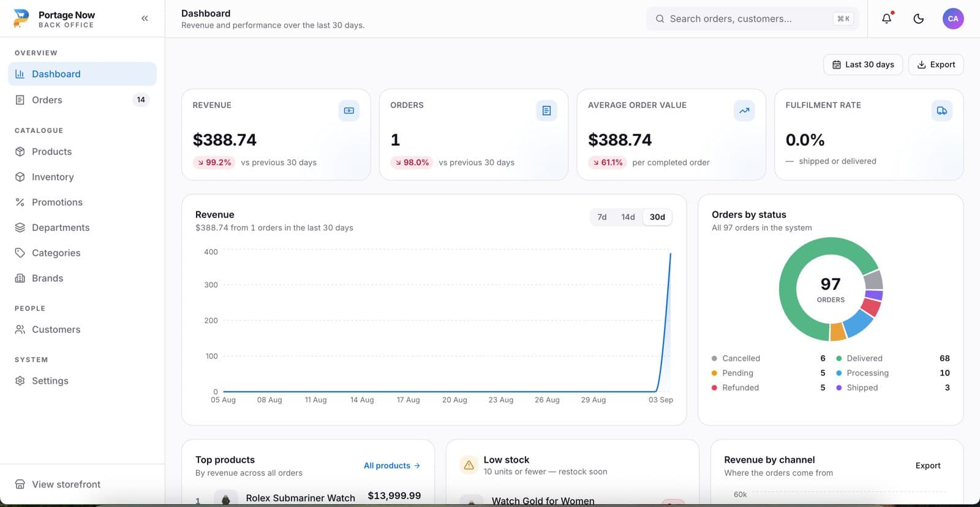980x507 pixels.
Task: Click the gray Cancelled donut segment
Action: pyautogui.click(x=873, y=280)
